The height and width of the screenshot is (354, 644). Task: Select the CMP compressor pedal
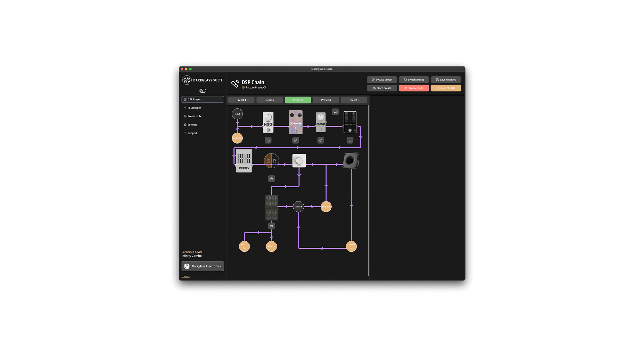coord(321,122)
